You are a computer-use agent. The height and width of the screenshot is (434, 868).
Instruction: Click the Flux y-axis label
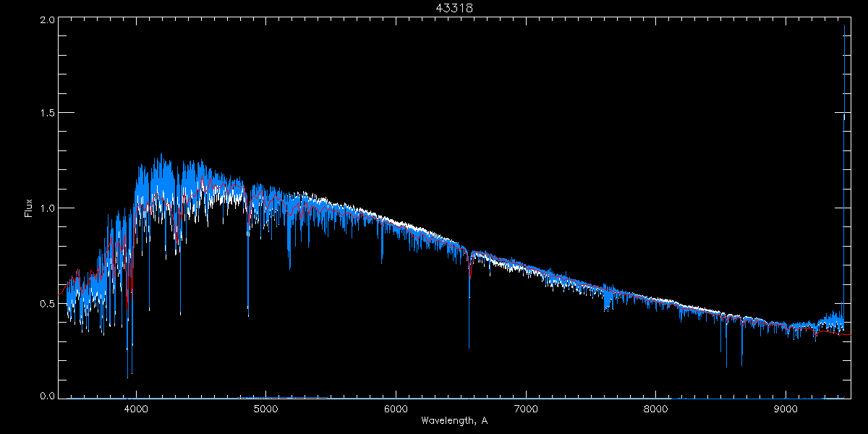coord(29,208)
